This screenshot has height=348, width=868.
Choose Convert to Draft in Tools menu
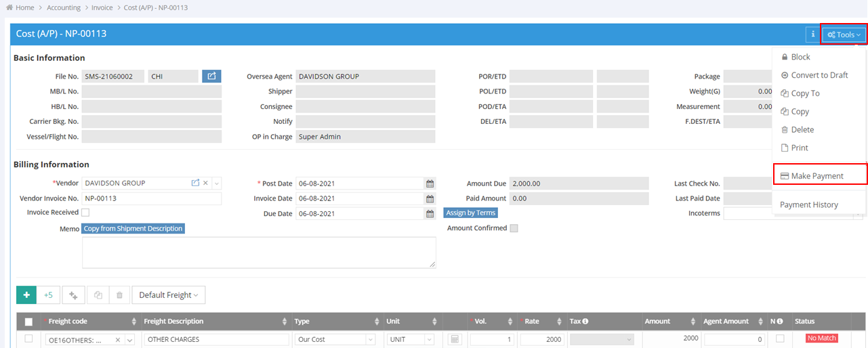point(819,75)
